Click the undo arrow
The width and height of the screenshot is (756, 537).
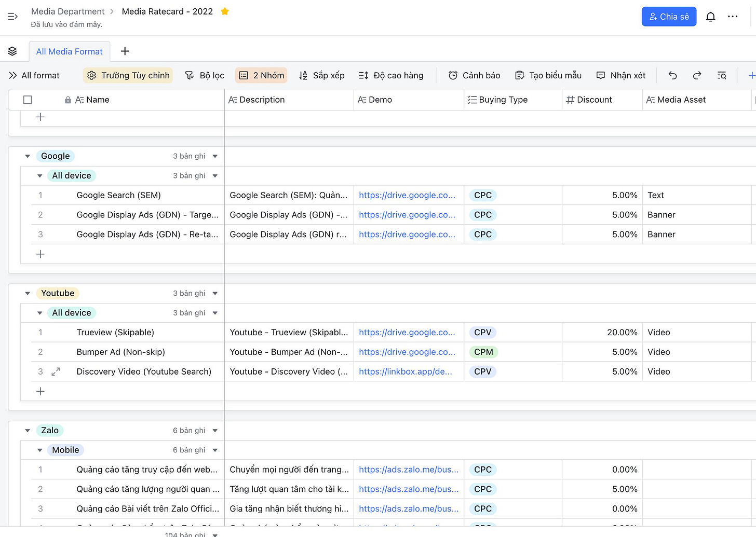point(672,75)
